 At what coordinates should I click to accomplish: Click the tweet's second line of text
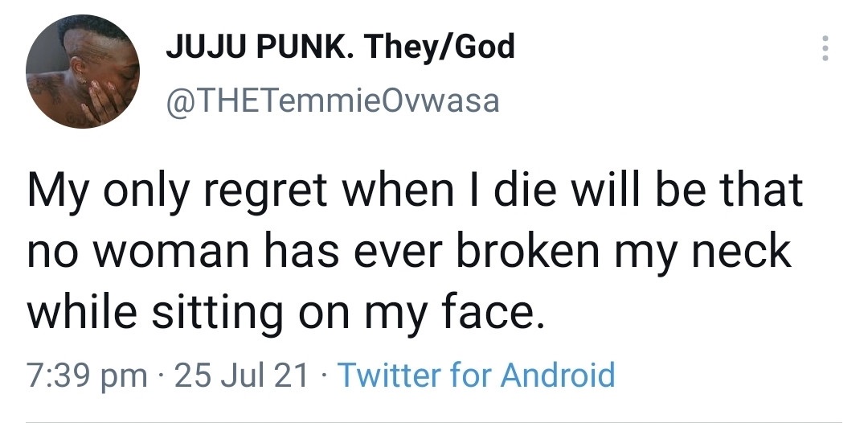(409, 253)
